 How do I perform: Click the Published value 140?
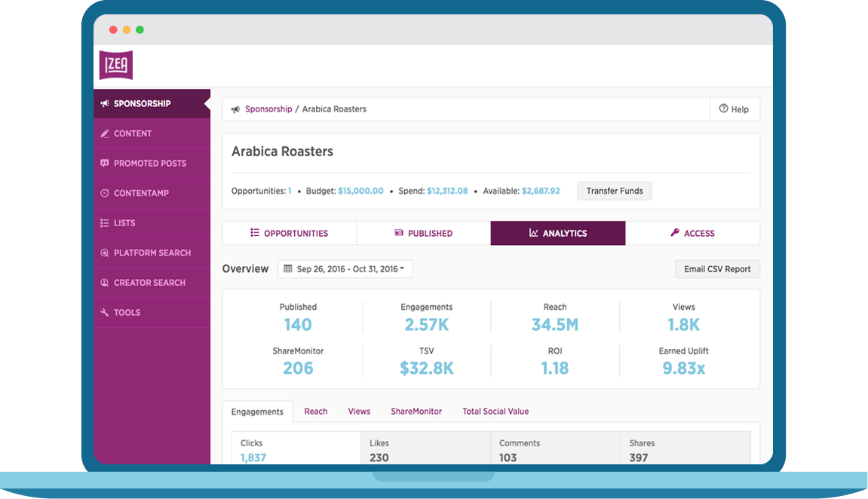(298, 325)
